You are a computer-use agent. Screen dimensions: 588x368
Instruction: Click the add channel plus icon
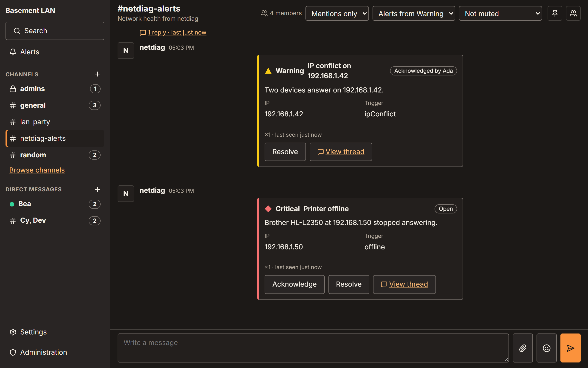[x=97, y=74]
